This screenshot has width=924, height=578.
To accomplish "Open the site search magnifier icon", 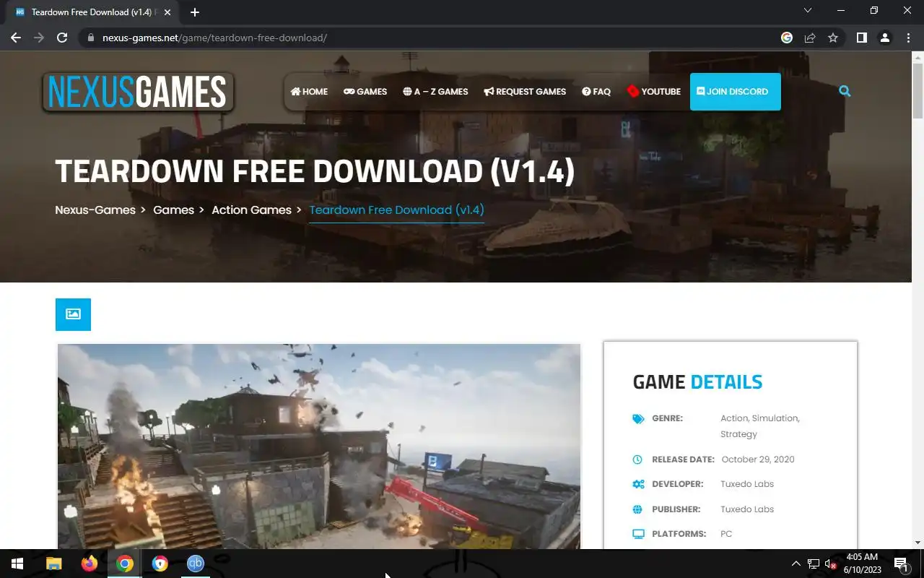I will 845,91.
